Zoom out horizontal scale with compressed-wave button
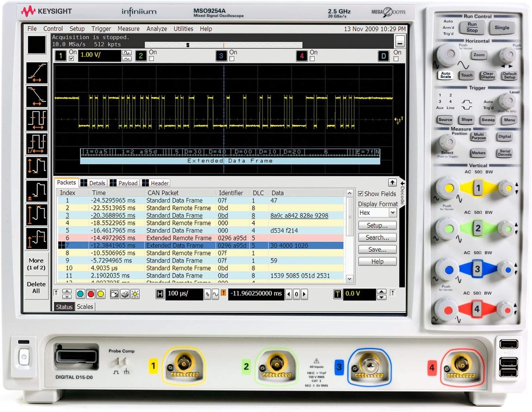The image size is (532, 412). (x=207, y=294)
